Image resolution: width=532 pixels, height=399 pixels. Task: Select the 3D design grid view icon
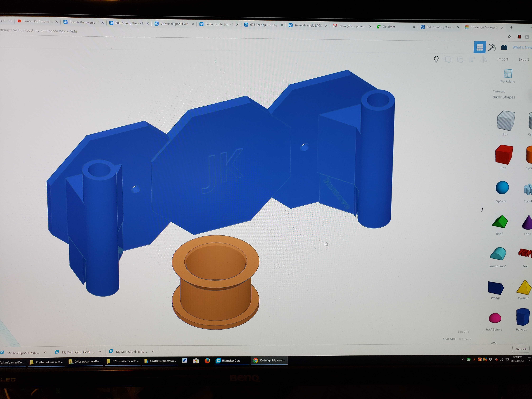tap(480, 47)
